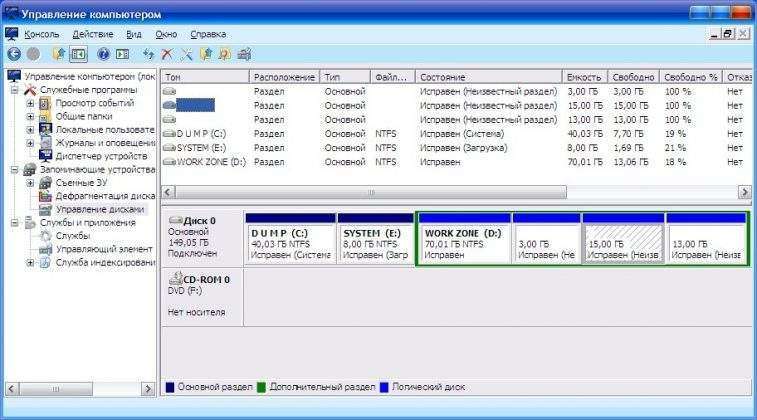Expand the Служба индексирования node

click(x=30, y=263)
